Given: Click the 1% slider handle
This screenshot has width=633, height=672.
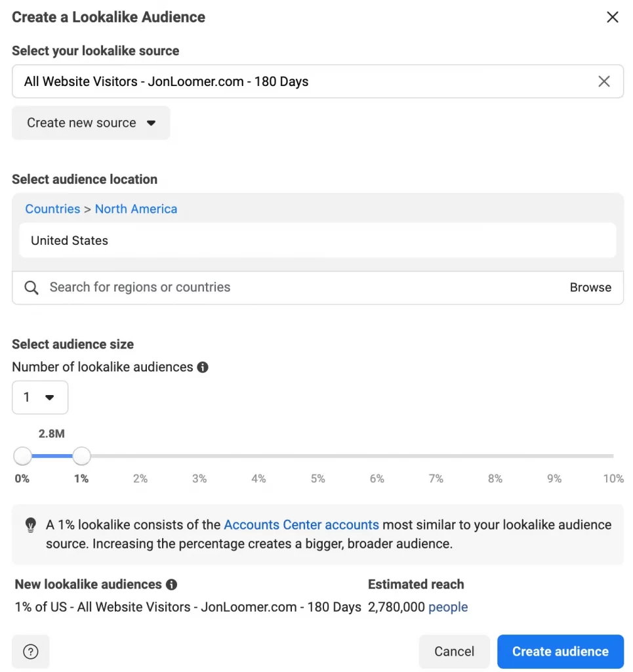Looking at the screenshot, I should [81, 455].
